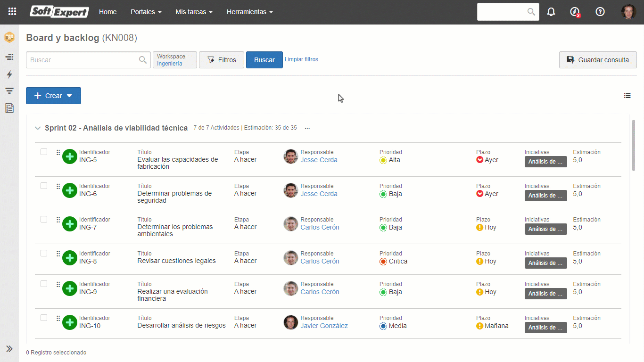Click the Hoy warning icon for ING-7

480,227
